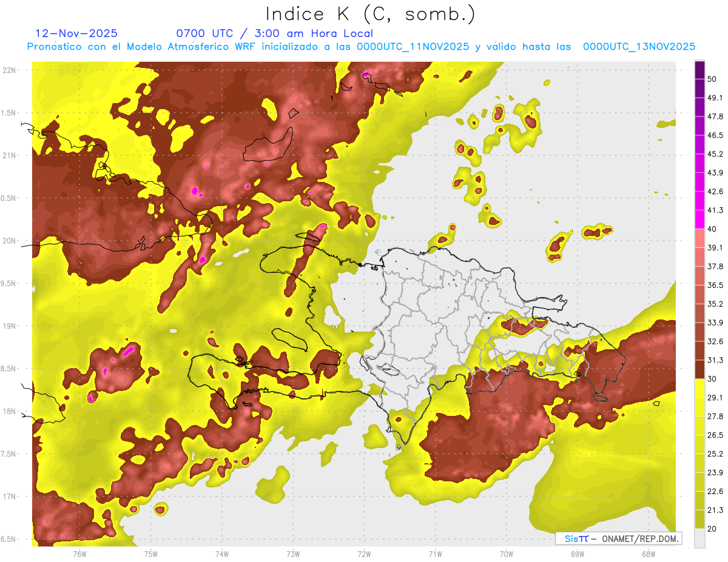728x562 pixels.
Task: Click the colorbar value "35.2"
Action: [715, 304]
